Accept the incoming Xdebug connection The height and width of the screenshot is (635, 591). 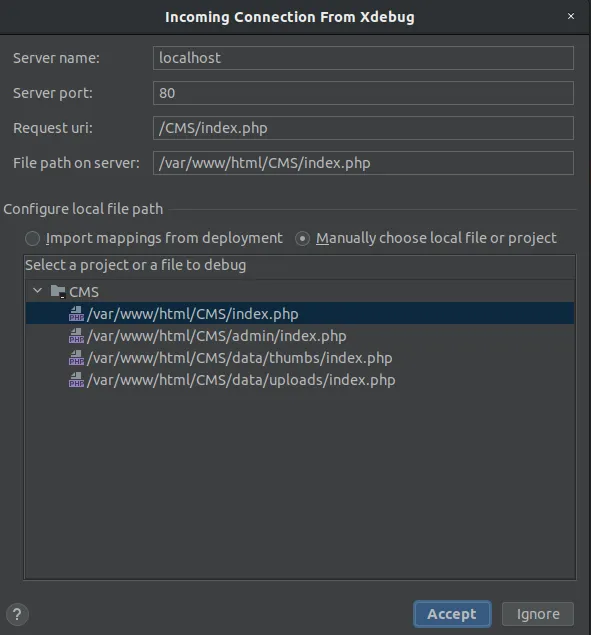(452, 614)
